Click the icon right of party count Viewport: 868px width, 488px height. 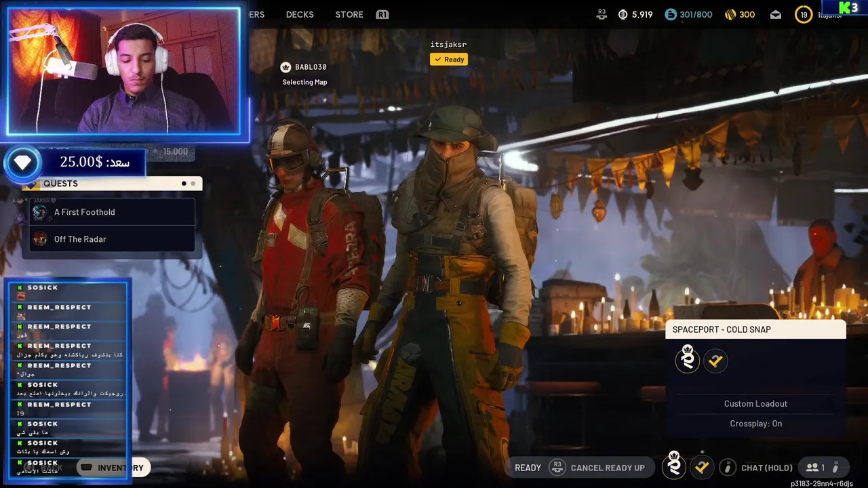tap(835, 468)
